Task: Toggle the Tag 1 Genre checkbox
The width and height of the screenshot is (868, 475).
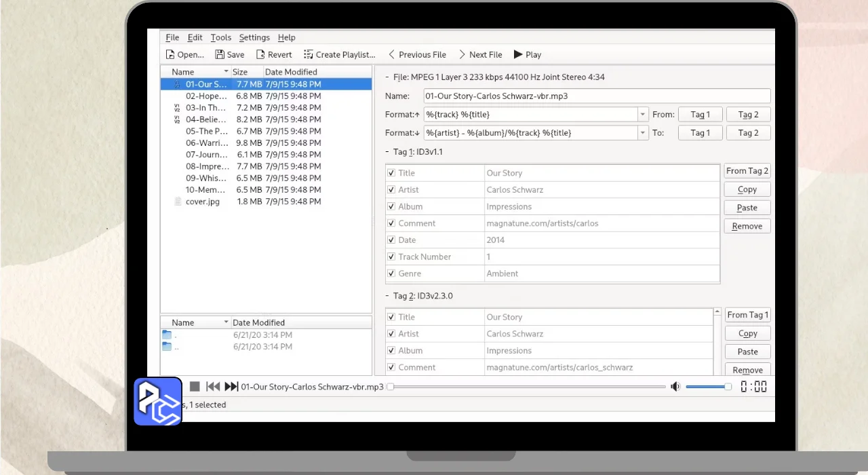Action: (x=391, y=273)
